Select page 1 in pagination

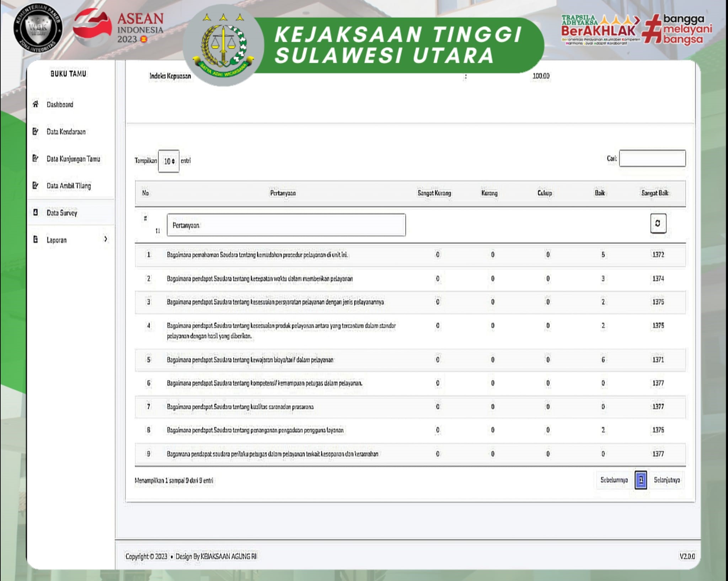(641, 480)
